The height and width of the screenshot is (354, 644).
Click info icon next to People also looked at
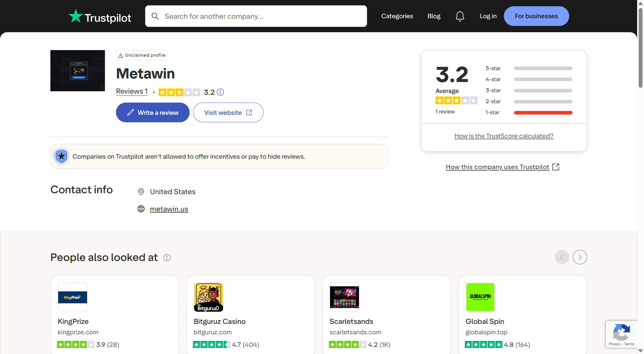(167, 258)
